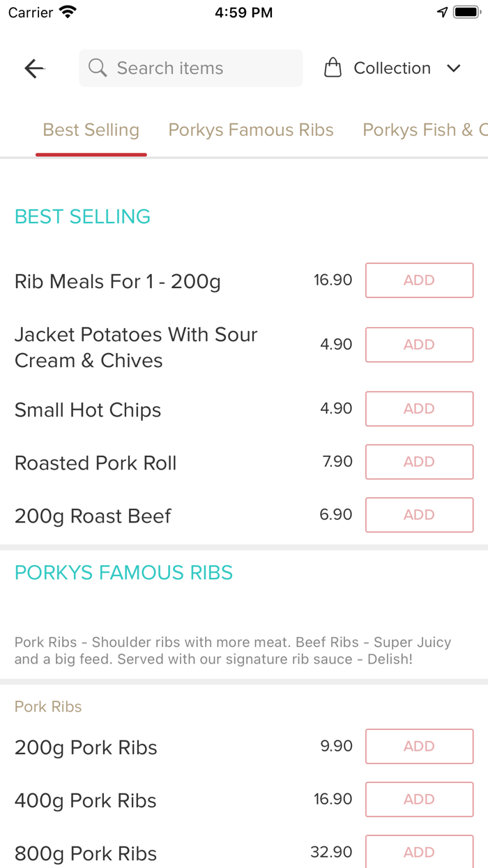
Task: Expand the Collection dropdown chevron
Action: 454,68
